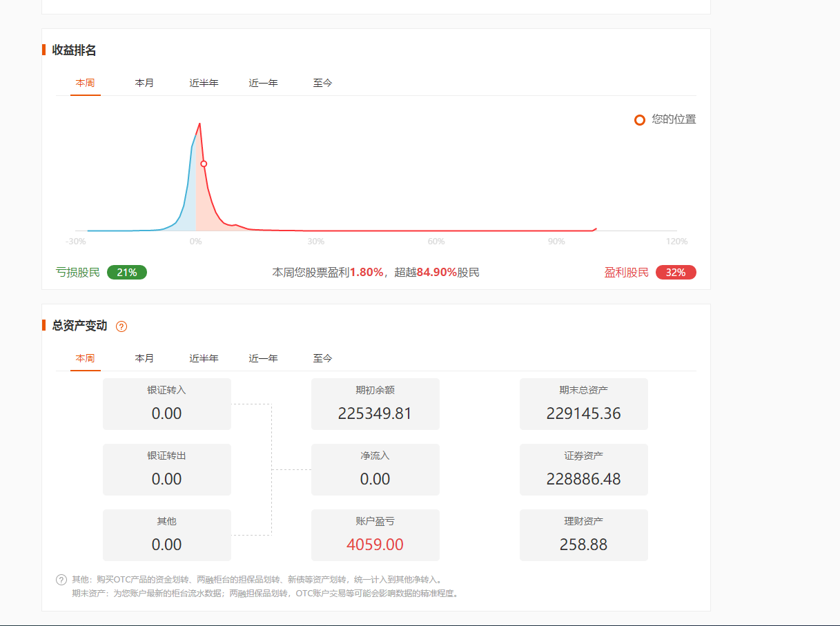Click the 120% axis label on chart

pos(677,242)
